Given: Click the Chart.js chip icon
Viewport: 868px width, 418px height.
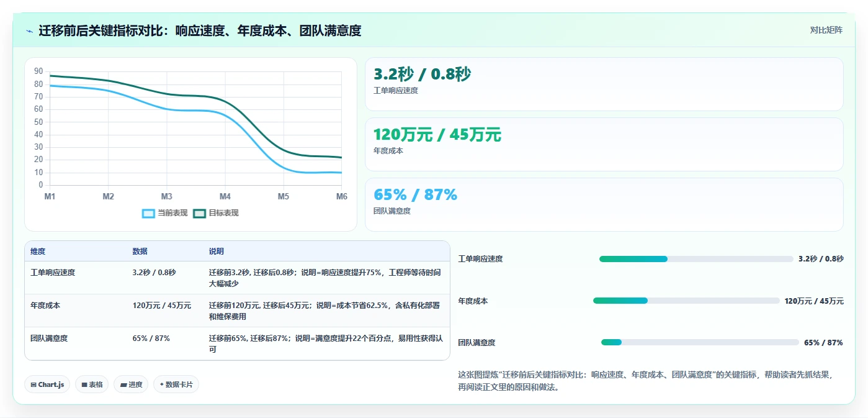Looking at the screenshot, I should click(34, 385).
